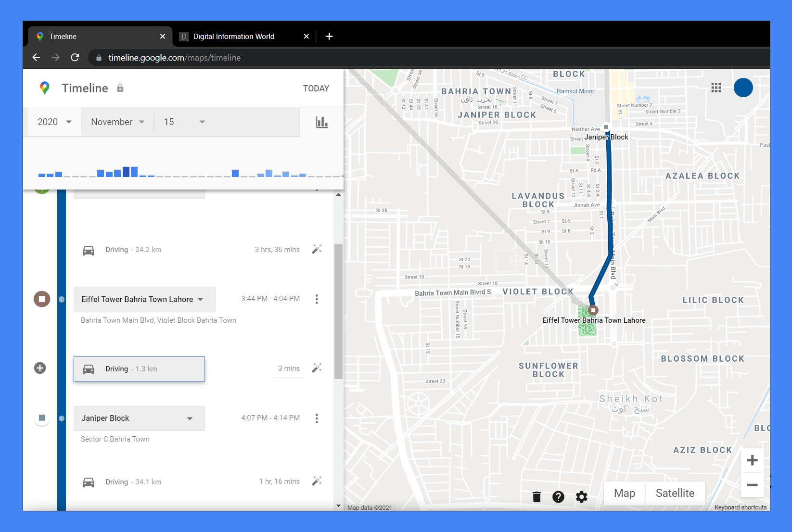
Task: Click the Eiffel Tower stop marker icon
Action: click(x=42, y=299)
